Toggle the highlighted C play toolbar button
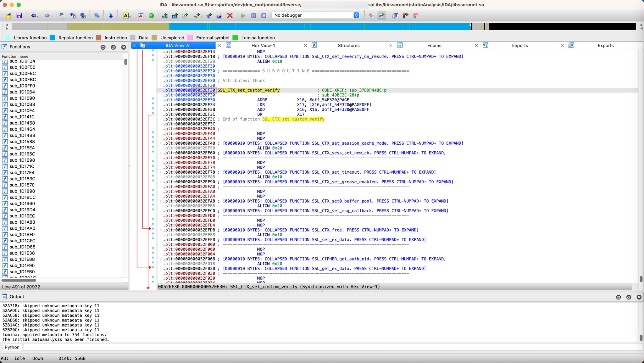 (x=382, y=15)
